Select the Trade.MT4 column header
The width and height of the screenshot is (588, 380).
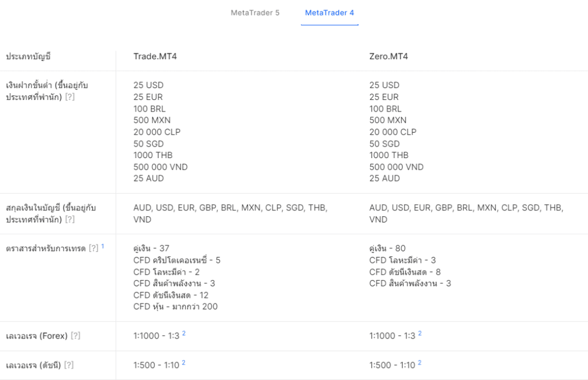pos(155,56)
